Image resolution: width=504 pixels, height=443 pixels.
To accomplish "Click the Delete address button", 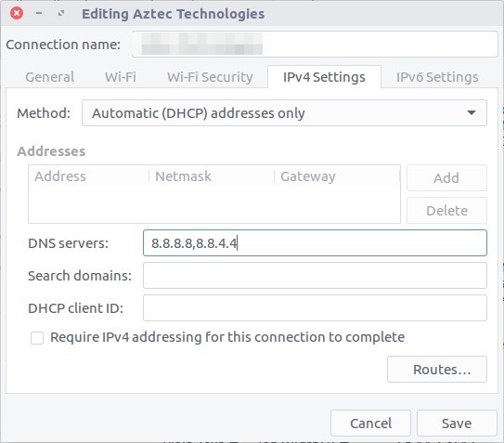I will coord(446,211).
